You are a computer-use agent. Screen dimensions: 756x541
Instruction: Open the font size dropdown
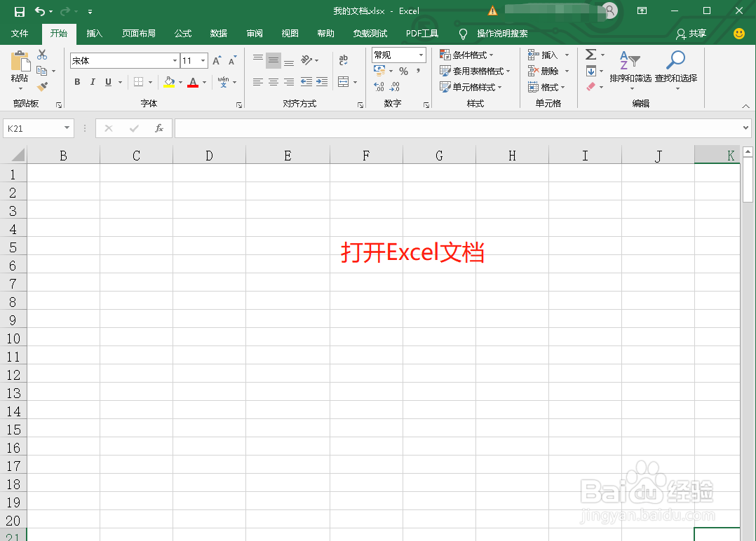click(x=203, y=61)
